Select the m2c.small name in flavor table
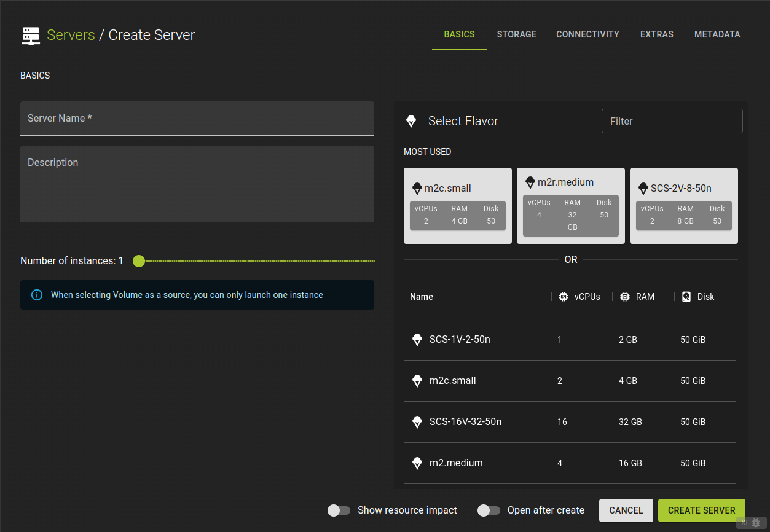The height and width of the screenshot is (532, 770). (x=453, y=380)
